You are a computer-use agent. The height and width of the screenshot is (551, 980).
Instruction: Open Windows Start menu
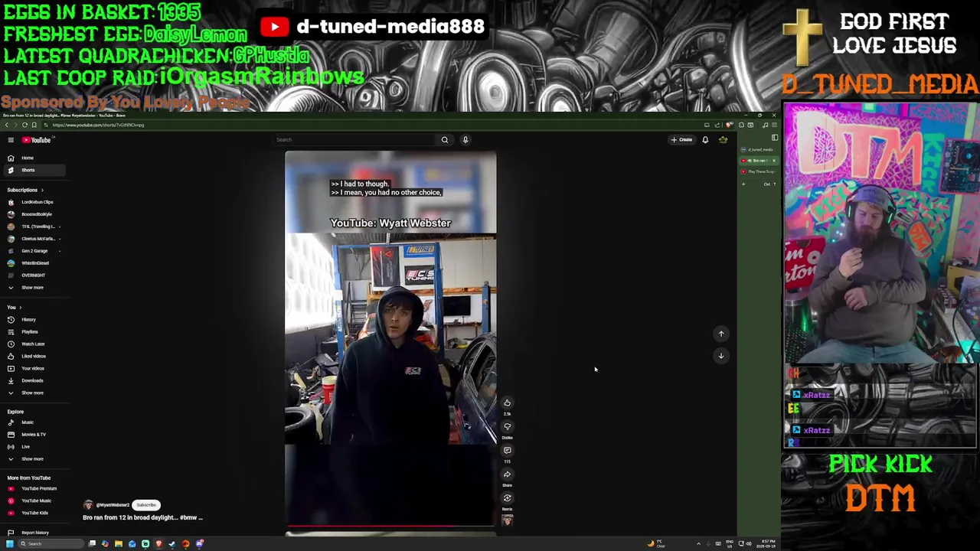pos(10,544)
